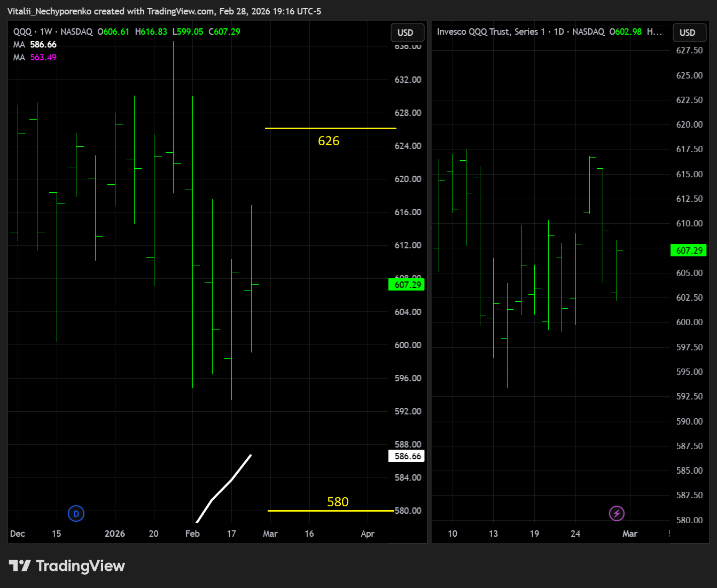Viewport: 717px width, 588px height.
Task: Click the purple lightning bolt event icon
Action: point(617,514)
